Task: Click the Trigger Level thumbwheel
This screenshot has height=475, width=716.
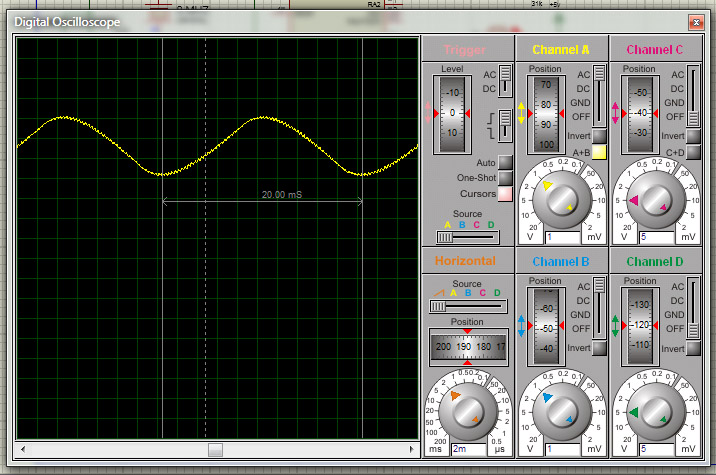Action: click(452, 114)
